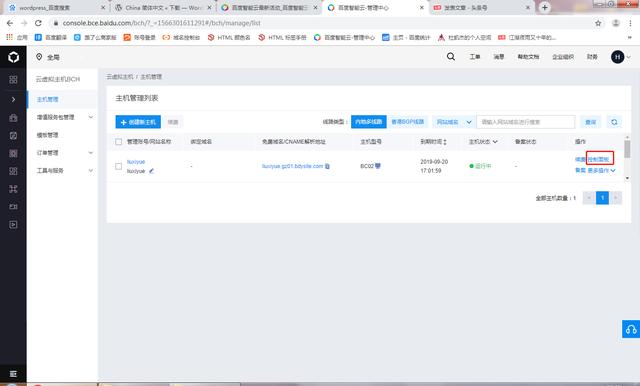The width and height of the screenshot is (640, 386).
Task: Open the control panel link in the host row
Action: (598, 159)
